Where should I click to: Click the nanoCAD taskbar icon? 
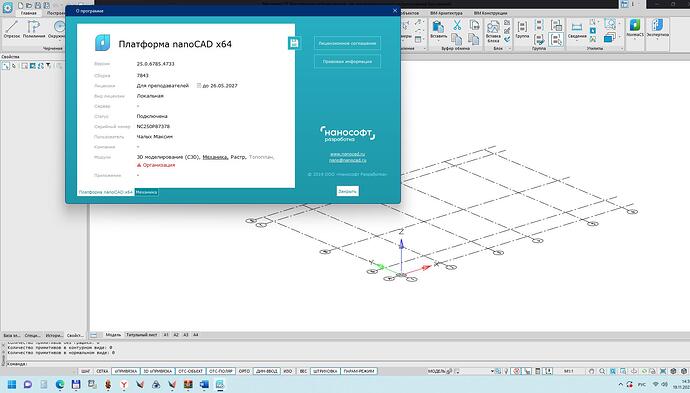tap(220, 385)
